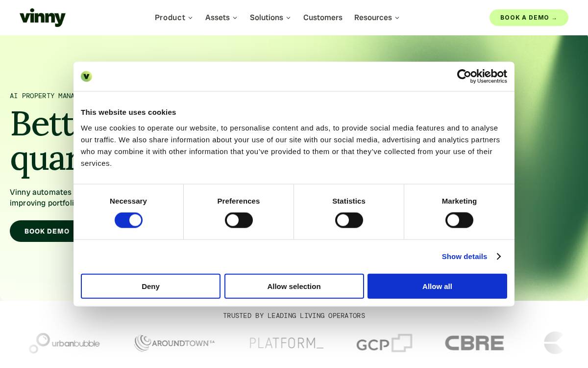Open the Assets navigation item
Viewport: 588px width, 368px height.
[218, 18]
